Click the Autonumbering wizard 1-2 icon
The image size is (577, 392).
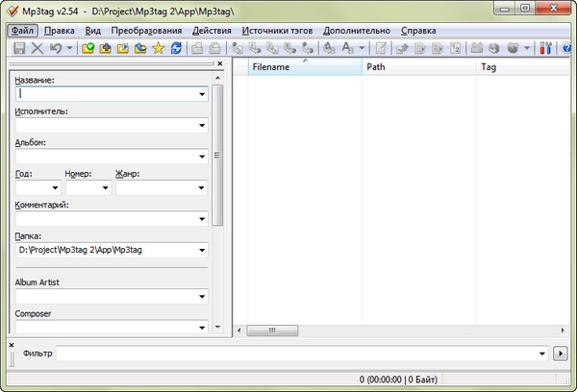pyautogui.click(x=456, y=48)
